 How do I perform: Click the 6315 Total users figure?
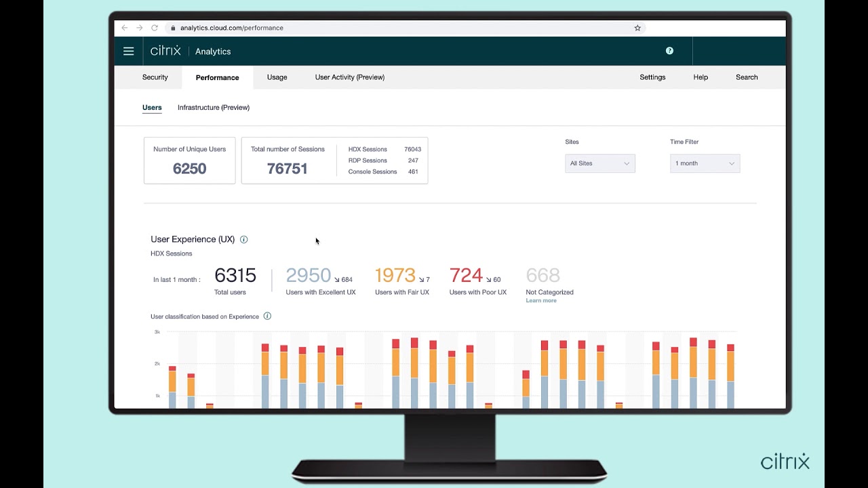pyautogui.click(x=235, y=275)
